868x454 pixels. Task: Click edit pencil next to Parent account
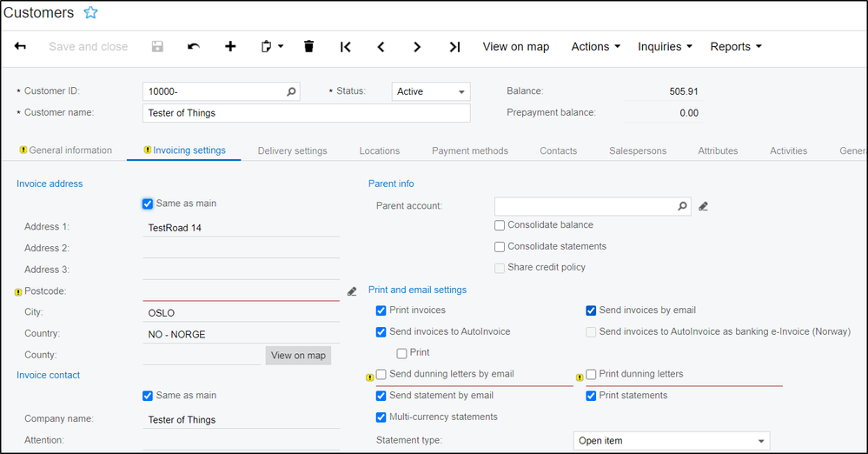click(x=703, y=206)
